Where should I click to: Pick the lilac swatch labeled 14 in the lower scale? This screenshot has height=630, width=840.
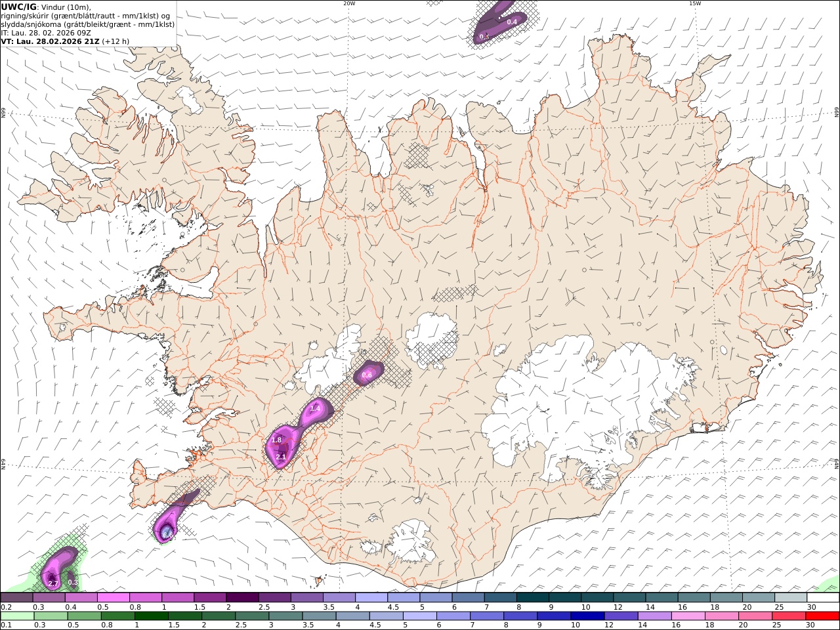655,616
